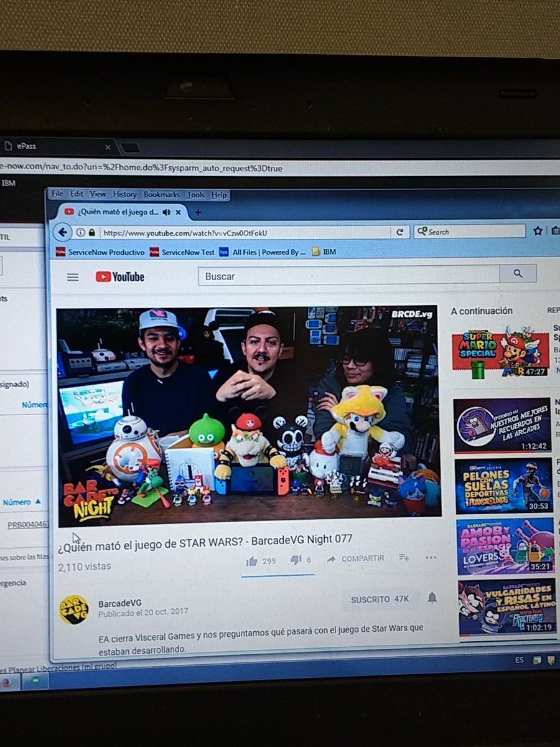The width and height of the screenshot is (560, 747).
Task: Mute audio on the YouTube tab
Action: tap(166, 212)
